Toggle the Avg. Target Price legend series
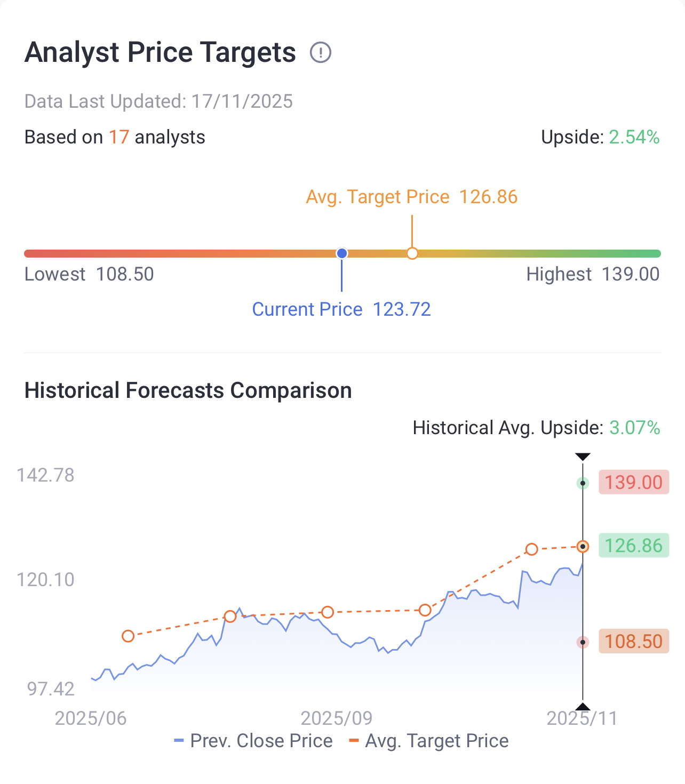The width and height of the screenshot is (685, 784). pos(429,741)
